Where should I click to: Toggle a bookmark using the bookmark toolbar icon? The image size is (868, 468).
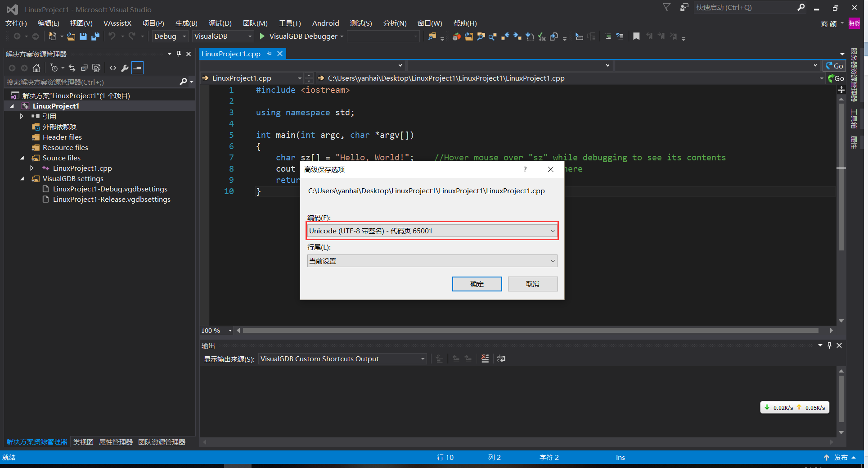(x=636, y=36)
